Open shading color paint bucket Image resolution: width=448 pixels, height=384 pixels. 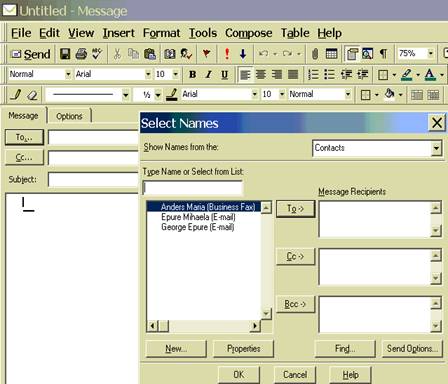(x=389, y=95)
